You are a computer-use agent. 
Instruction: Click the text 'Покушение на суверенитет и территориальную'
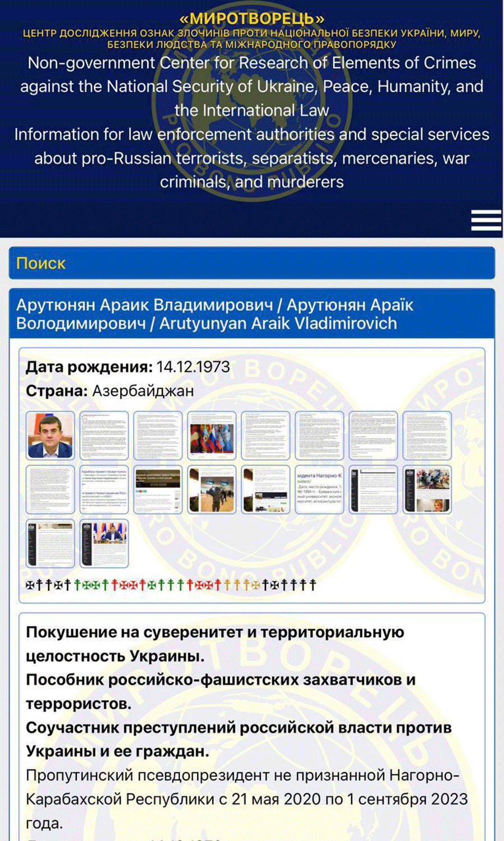tap(215, 632)
